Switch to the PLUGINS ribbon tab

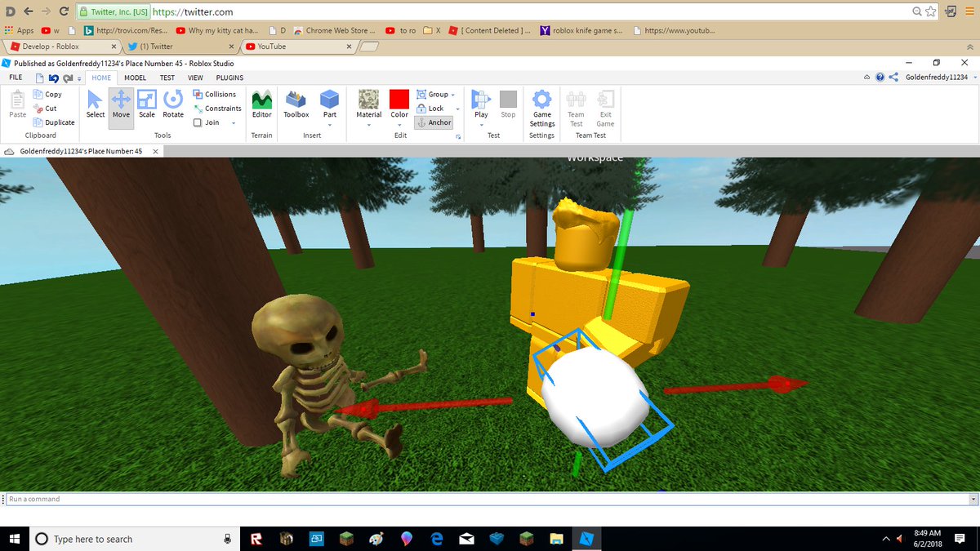(229, 78)
